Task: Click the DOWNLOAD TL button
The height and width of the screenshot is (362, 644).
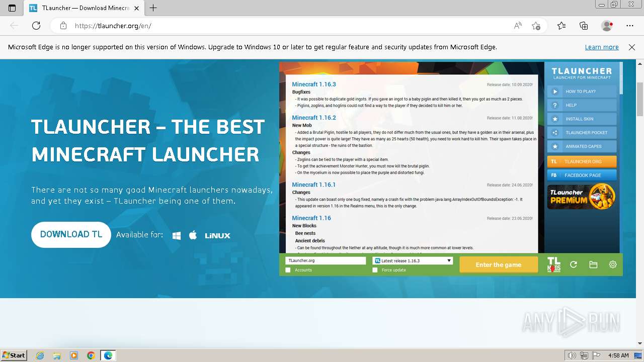Action: tap(71, 235)
